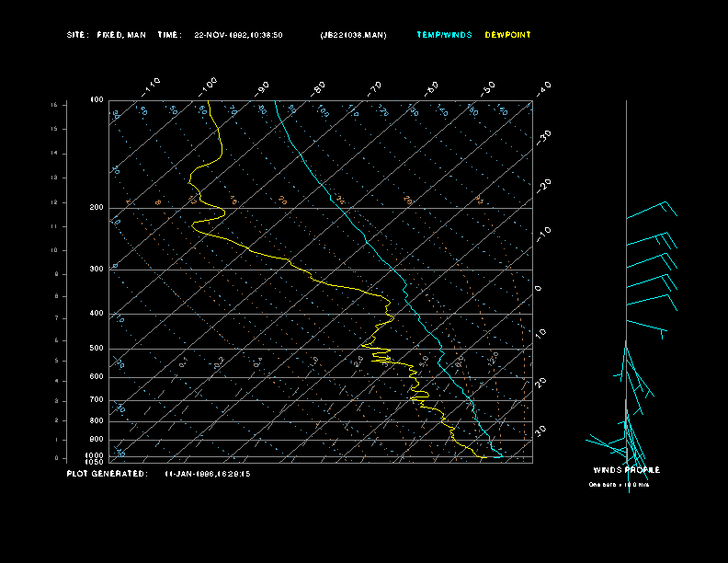This screenshot has height=563, width=728.
Task: Select the -40 temperature axis label
Action: click(x=543, y=87)
